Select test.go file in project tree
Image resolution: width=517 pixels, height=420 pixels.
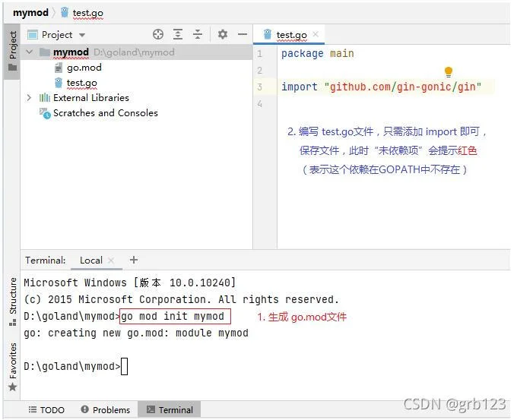(82, 83)
